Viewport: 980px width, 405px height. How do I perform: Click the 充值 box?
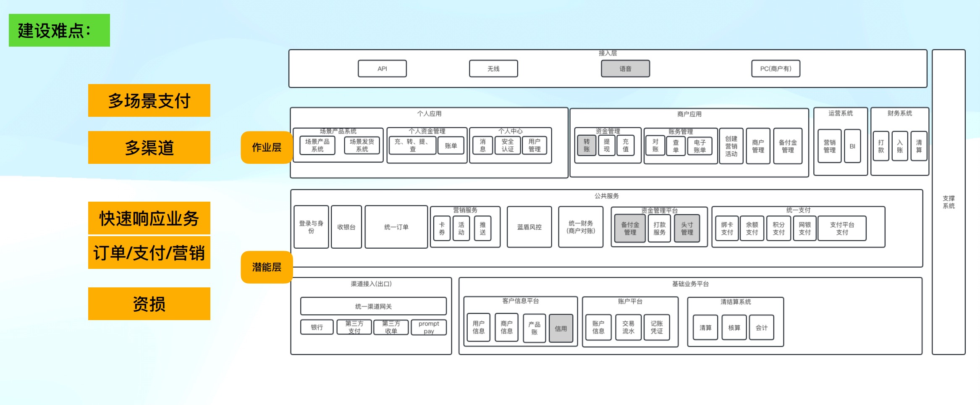[x=626, y=145]
